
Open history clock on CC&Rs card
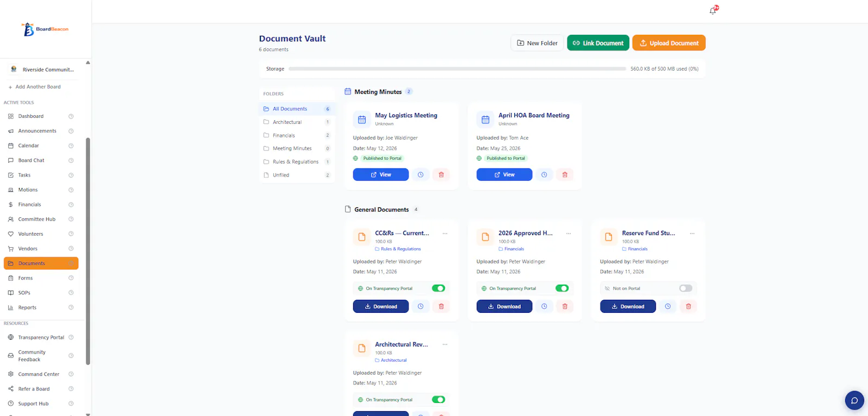click(420, 306)
